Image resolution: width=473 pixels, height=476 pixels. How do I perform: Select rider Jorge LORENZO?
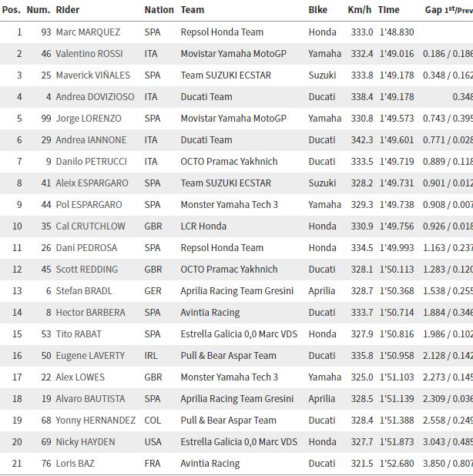point(89,119)
